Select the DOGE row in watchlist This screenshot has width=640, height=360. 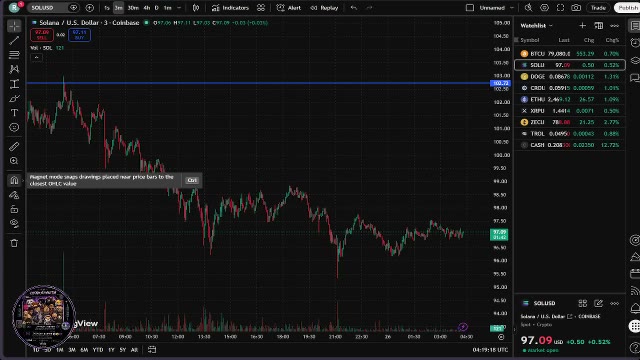point(570,76)
